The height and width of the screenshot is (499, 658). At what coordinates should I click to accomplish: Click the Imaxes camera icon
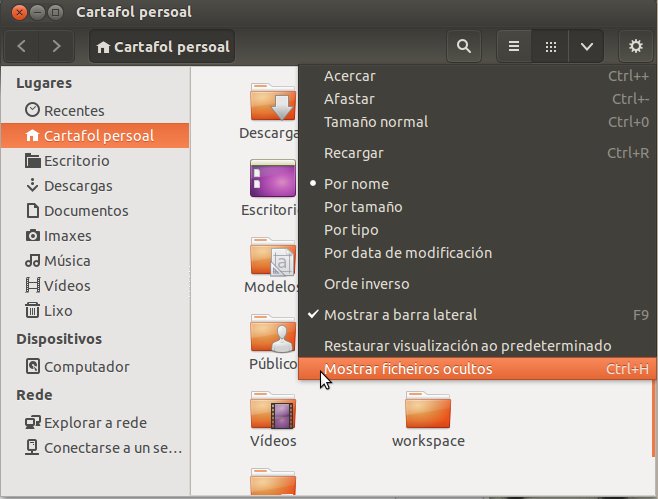click(x=32, y=235)
